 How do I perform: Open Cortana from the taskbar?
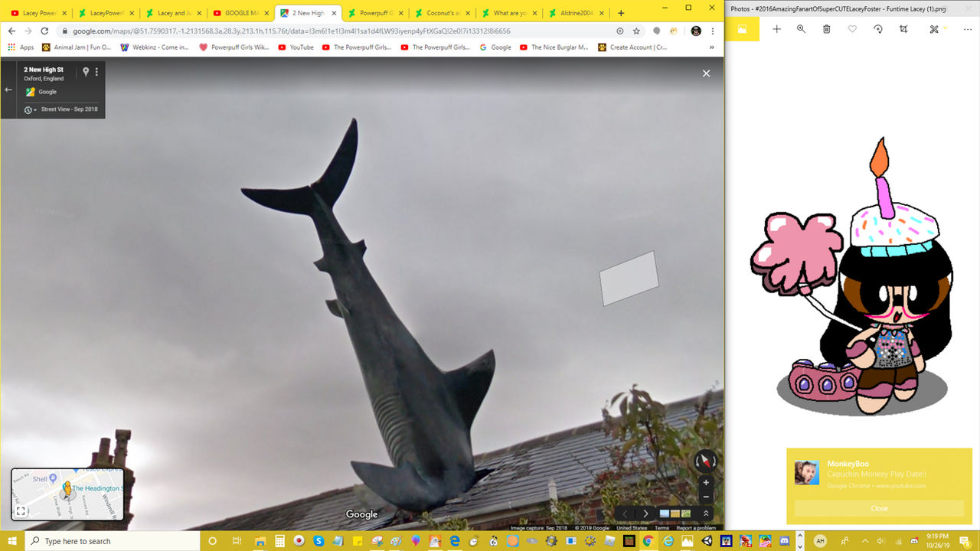[x=213, y=541]
